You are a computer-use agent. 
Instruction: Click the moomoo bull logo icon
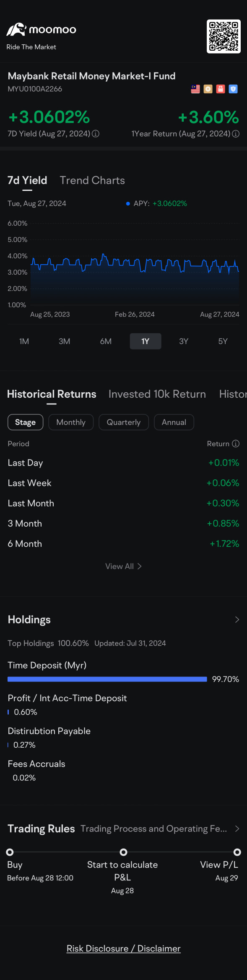pyautogui.click(x=16, y=29)
